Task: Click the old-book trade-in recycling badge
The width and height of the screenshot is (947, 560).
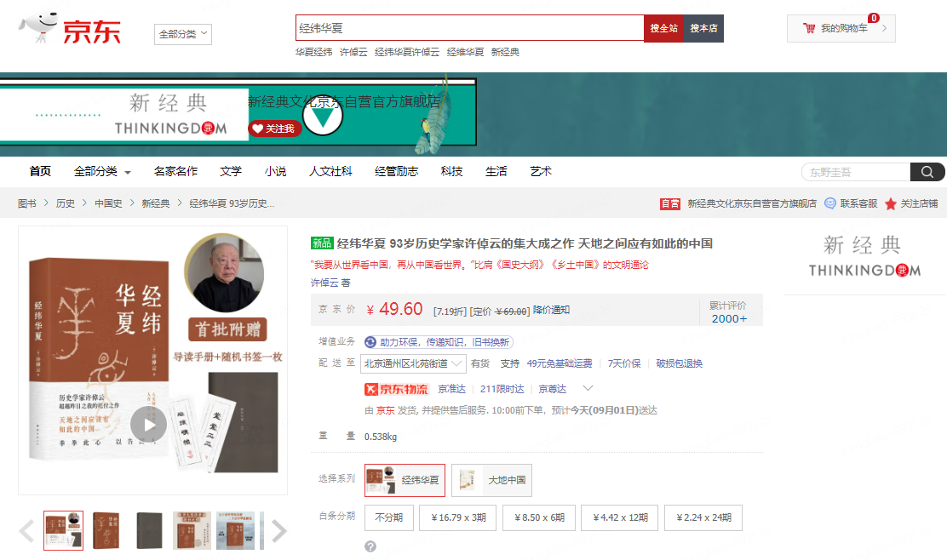Action: point(439,342)
